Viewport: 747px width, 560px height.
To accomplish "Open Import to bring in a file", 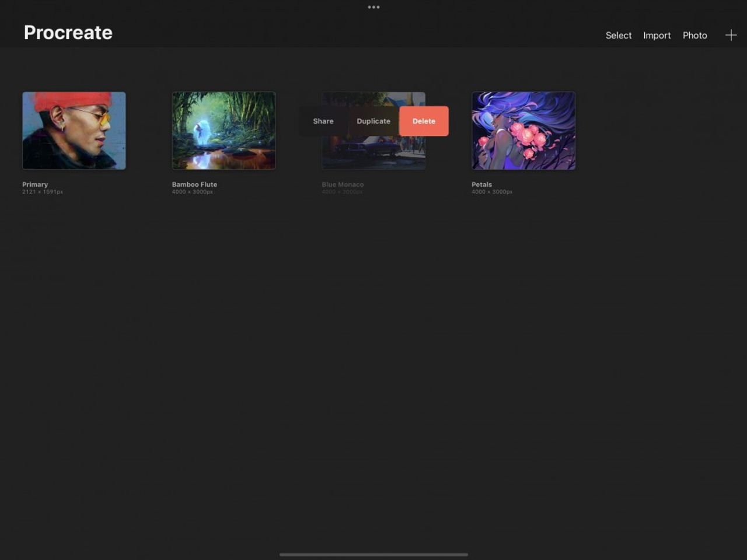I will (x=657, y=35).
